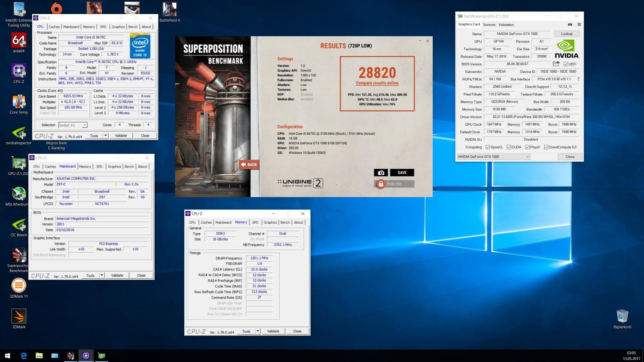The height and width of the screenshot is (362, 644).
Task: Toggle the PhysX checkbox in GPU-Z
Action: (x=527, y=147)
